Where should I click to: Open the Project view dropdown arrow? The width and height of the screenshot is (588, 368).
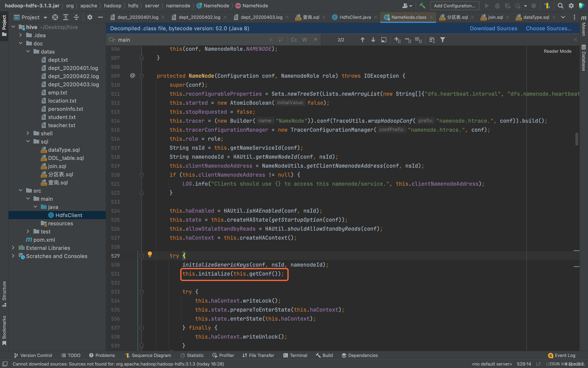pos(45,18)
